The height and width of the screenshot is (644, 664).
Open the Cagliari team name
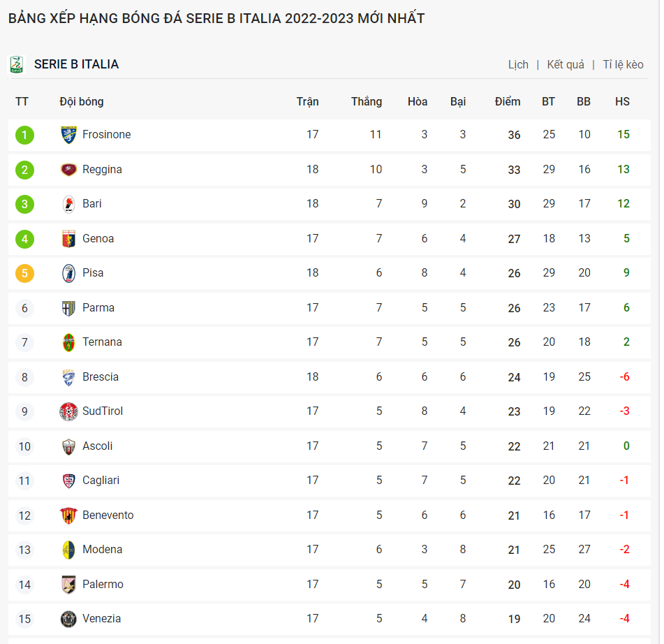tap(101, 481)
